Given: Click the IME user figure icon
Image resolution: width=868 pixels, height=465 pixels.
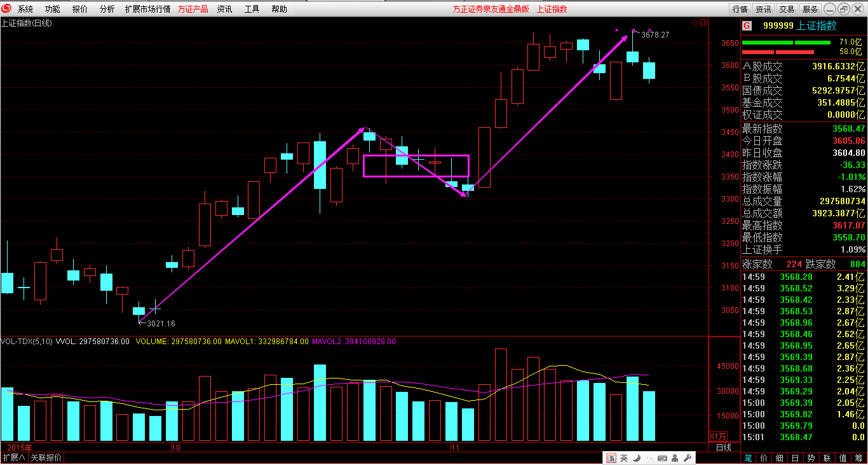Looking at the screenshot, I should click(x=674, y=458).
